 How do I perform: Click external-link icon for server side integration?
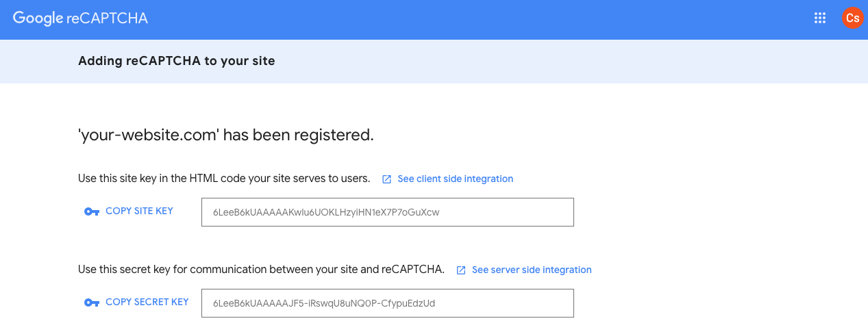[461, 270]
